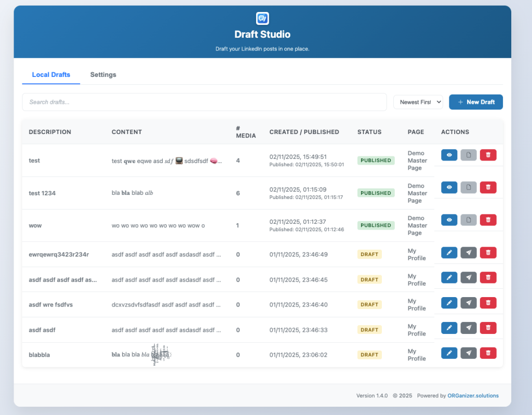Click the New Draft button
Viewport: 532px width, 415px height.
[475, 102]
